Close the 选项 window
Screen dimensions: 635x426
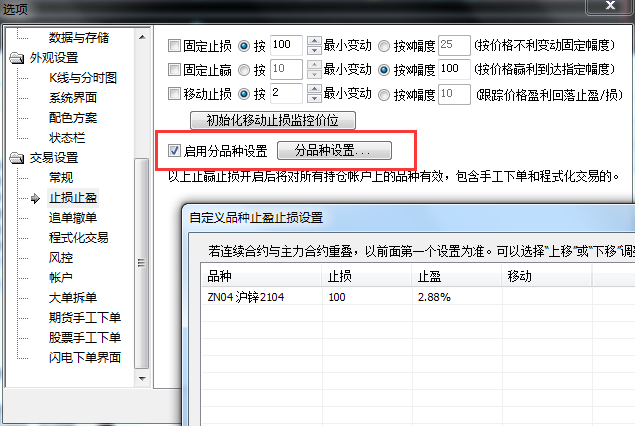[x=610, y=6]
